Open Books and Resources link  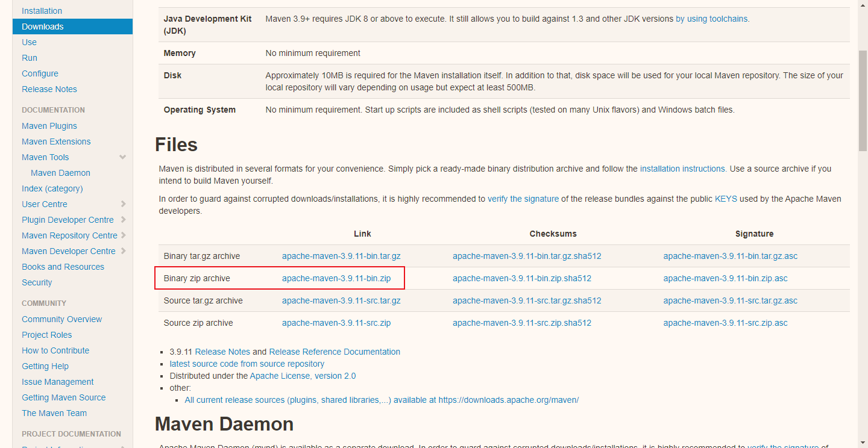click(x=63, y=267)
